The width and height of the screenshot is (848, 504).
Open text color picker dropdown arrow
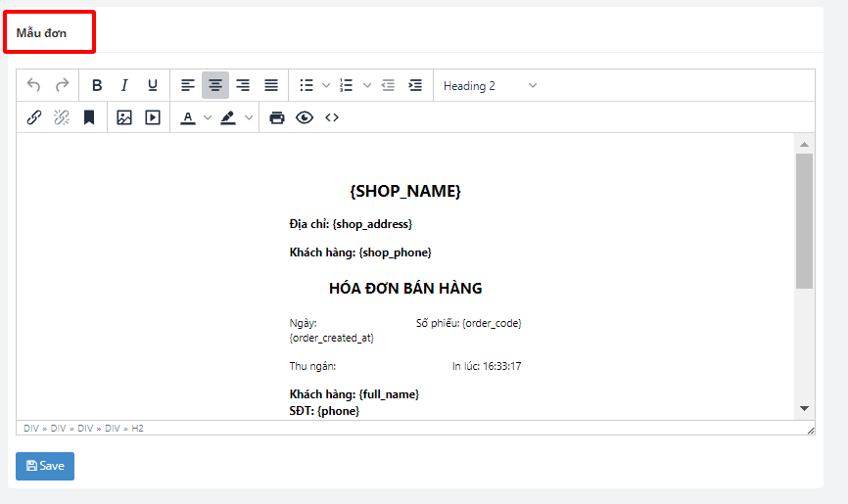tap(208, 117)
